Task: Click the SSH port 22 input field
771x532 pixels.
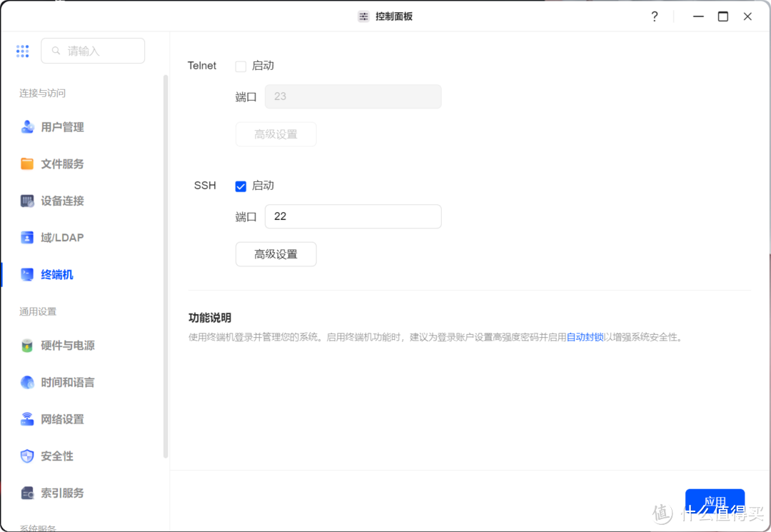Action: 353,216
